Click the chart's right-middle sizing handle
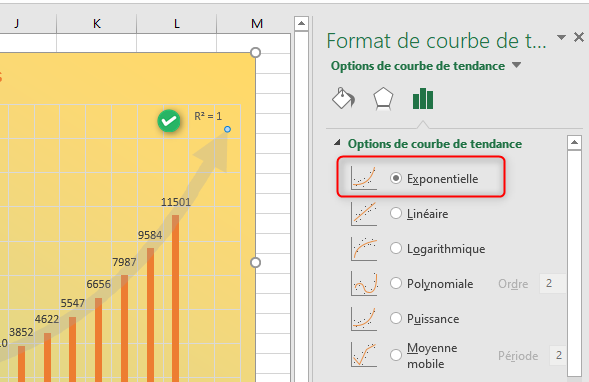This screenshot has width=589, height=382. pyautogui.click(x=255, y=263)
